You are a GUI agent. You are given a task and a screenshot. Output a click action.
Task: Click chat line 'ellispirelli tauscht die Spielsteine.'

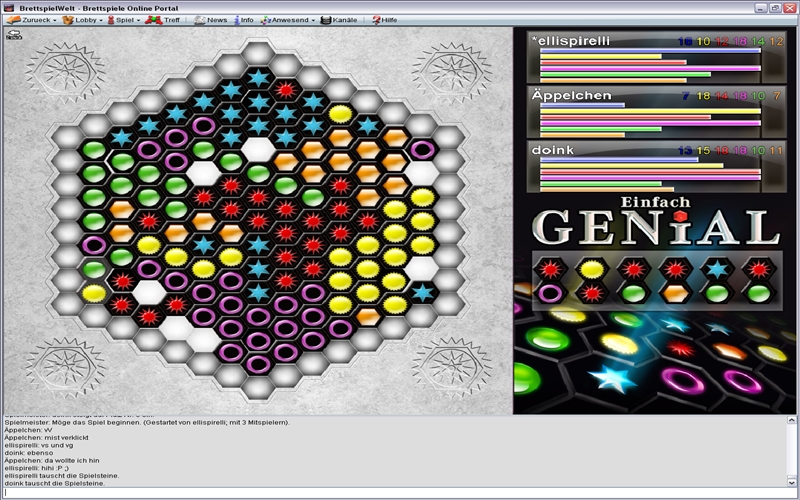click(x=62, y=476)
